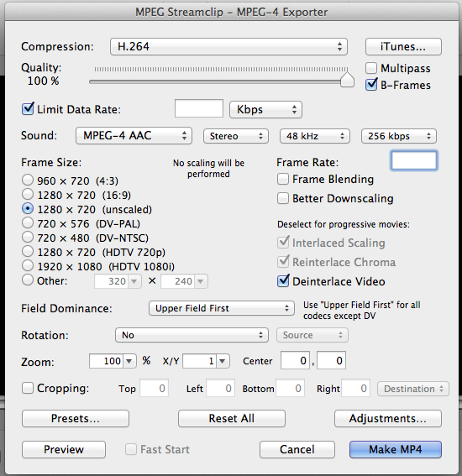Screen dimensions: 462x476
Task: Select the 1280 × 720 (unscaled) option
Action: (28, 208)
